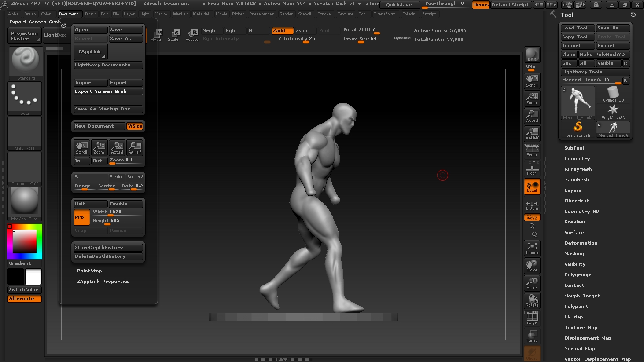The image size is (644, 362).
Task: Click the Actual icon in Document palette
Action: 117,147
